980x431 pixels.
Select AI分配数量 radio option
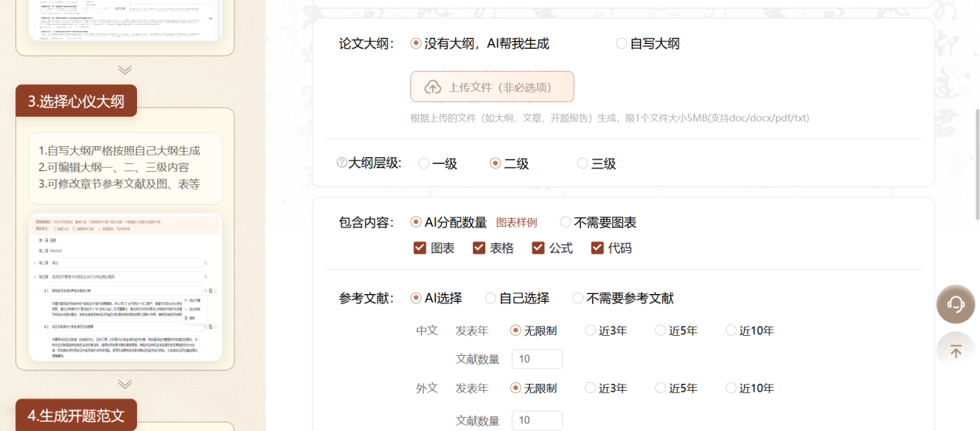pyautogui.click(x=449, y=223)
